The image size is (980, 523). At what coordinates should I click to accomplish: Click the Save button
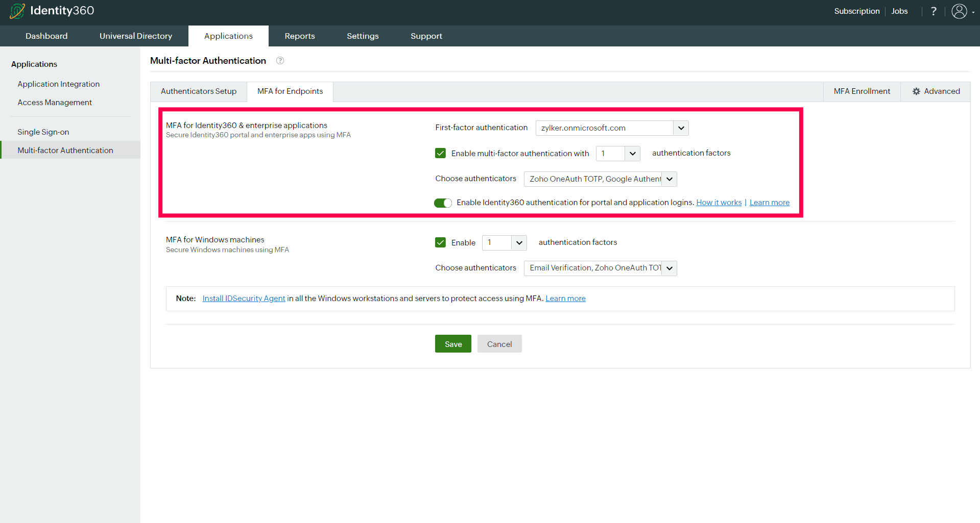tap(453, 344)
